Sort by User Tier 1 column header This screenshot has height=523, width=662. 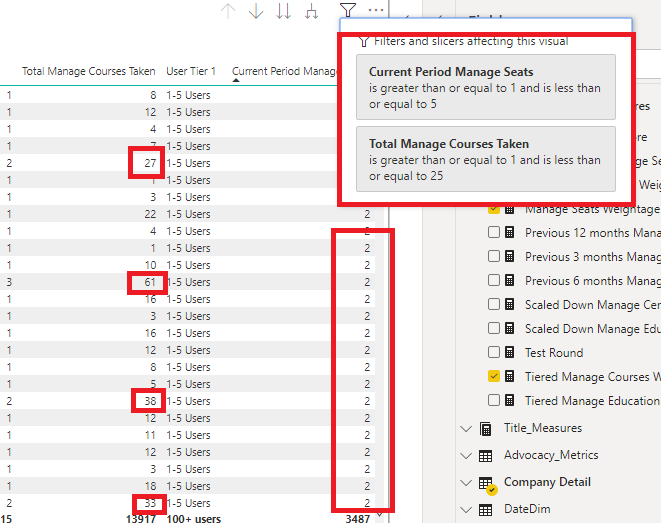pos(191,71)
